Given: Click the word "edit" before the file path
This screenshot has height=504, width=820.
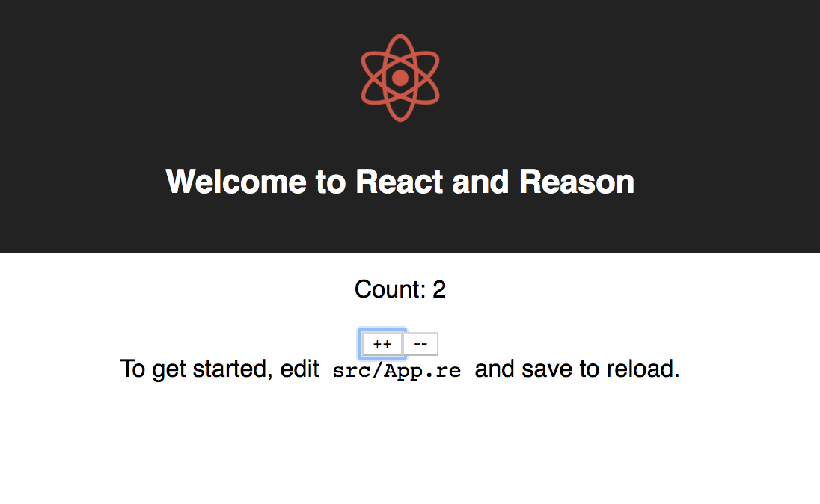Looking at the screenshot, I should [x=300, y=369].
